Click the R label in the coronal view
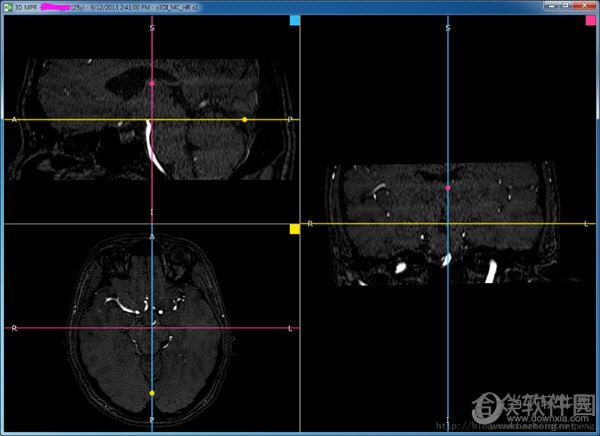The width and height of the screenshot is (600, 436). (310, 224)
